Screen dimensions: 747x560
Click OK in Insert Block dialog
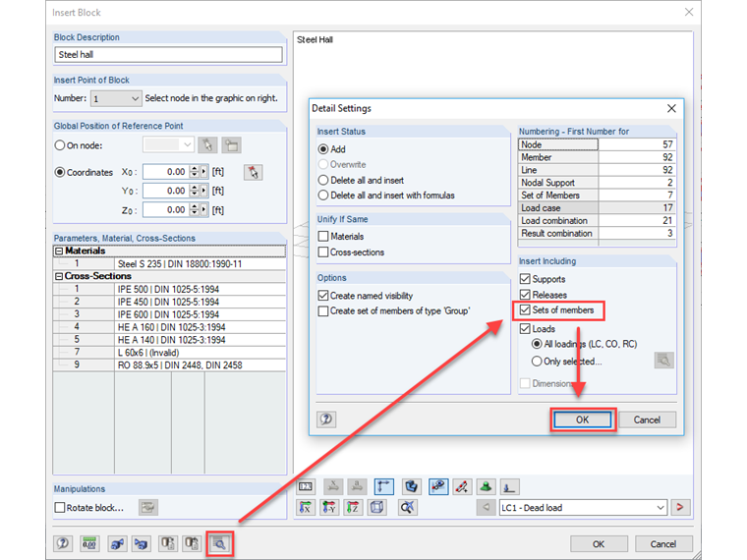coord(599,544)
